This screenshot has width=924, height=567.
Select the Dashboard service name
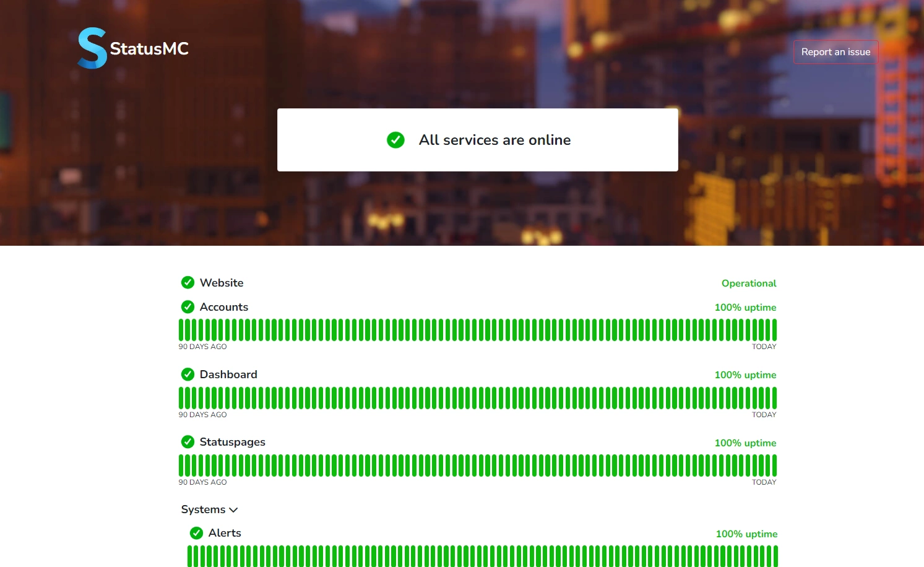click(x=228, y=374)
